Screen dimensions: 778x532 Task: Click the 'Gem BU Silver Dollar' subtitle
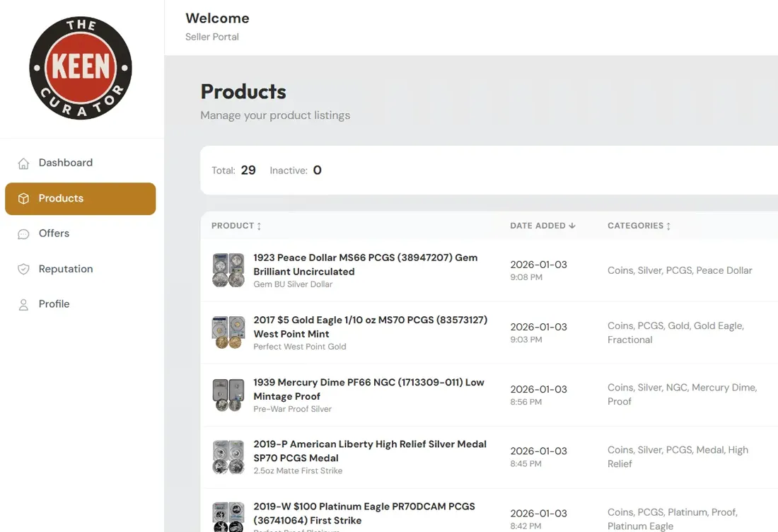[x=293, y=284]
